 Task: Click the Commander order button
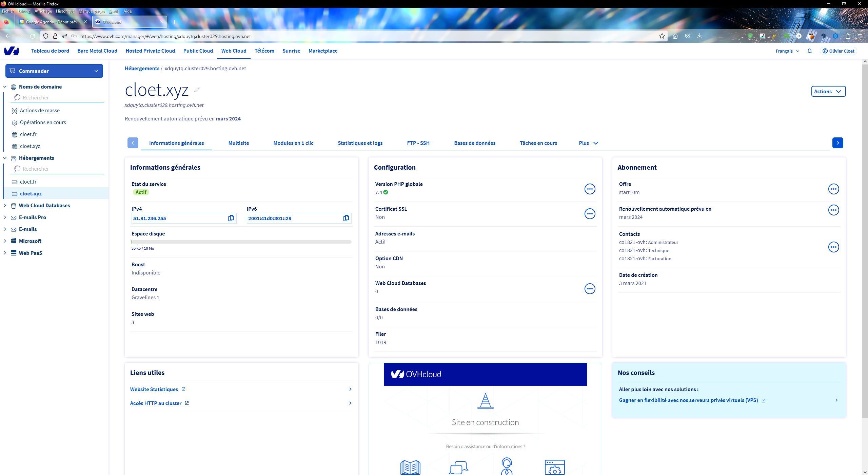54,71
